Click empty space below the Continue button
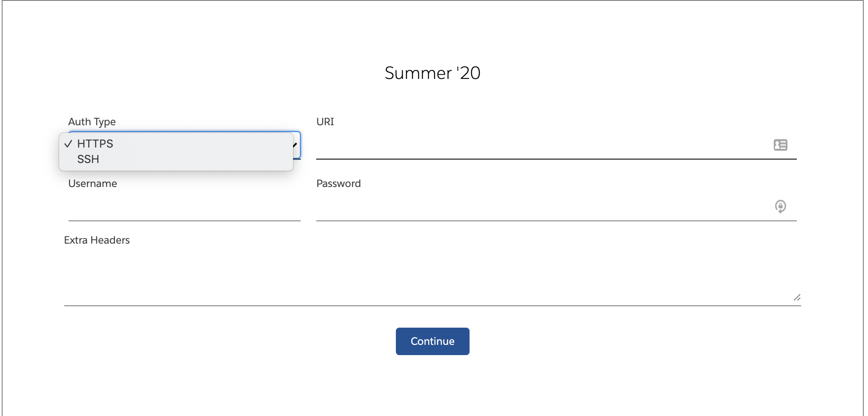868x416 pixels. click(x=432, y=386)
